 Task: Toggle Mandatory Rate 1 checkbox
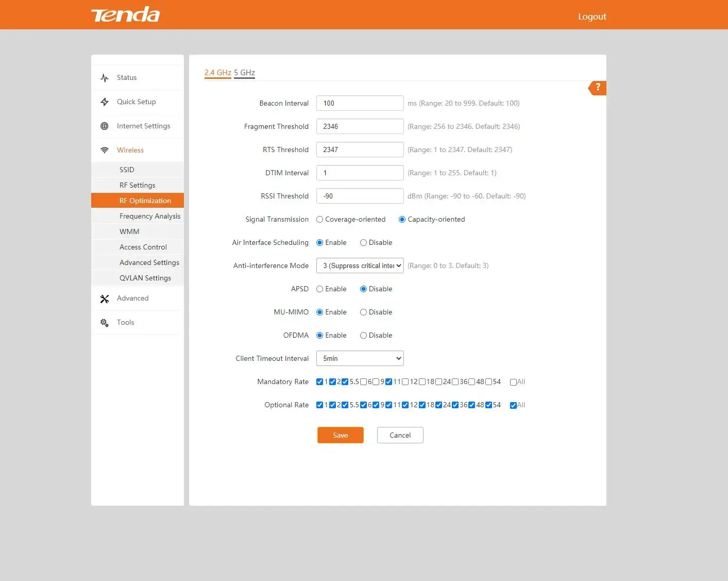(x=320, y=382)
